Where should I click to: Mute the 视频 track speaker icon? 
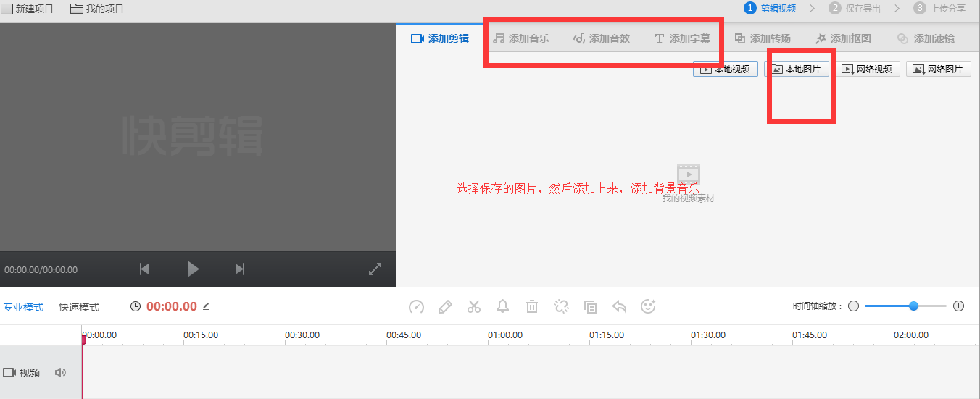point(60,372)
